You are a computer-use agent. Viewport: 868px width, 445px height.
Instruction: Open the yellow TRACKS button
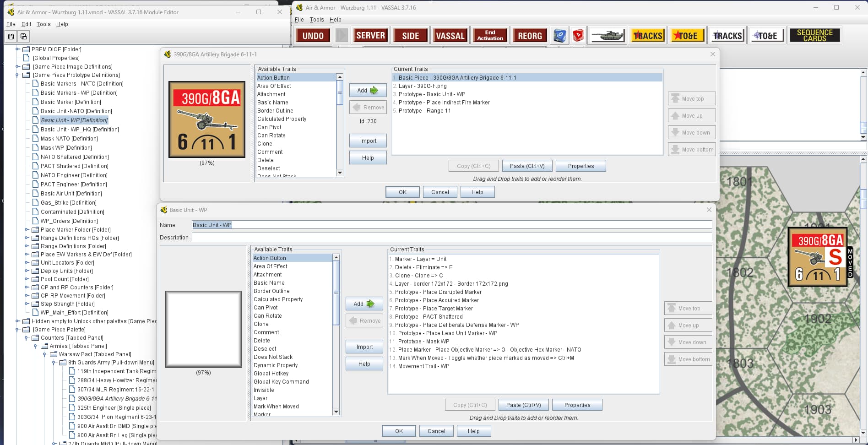pos(648,36)
